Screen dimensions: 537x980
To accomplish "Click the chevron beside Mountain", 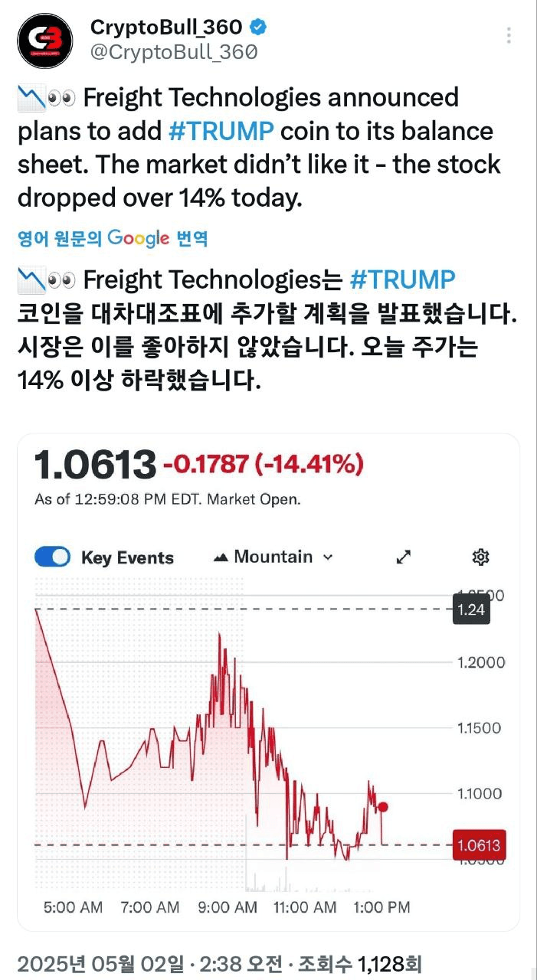I will (328, 557).
